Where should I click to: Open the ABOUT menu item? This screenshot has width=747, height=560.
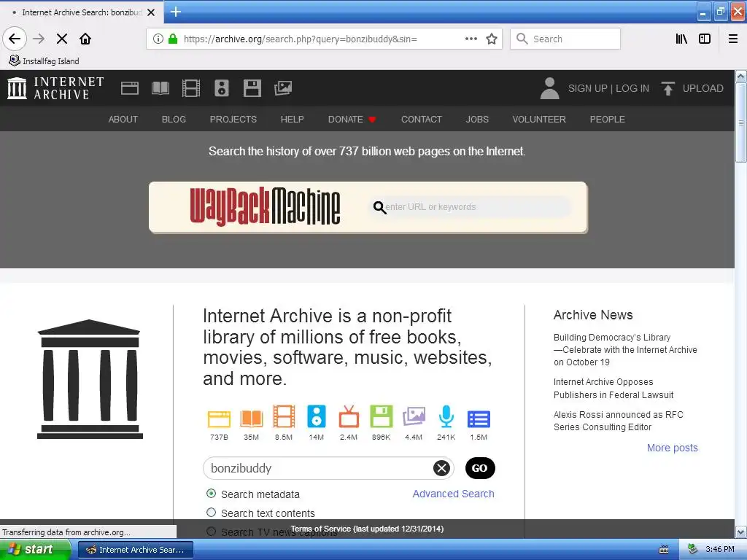123,119
